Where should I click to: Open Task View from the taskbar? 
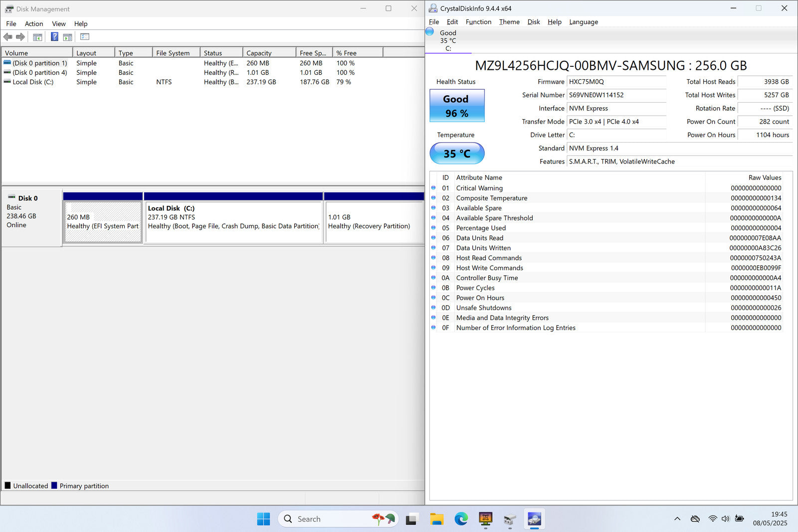click(x=411, y=519)
